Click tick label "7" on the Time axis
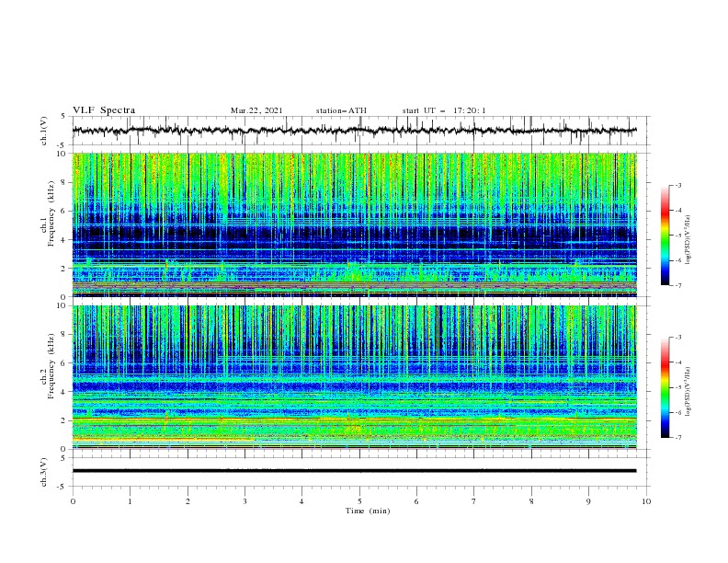 [474, 501]
